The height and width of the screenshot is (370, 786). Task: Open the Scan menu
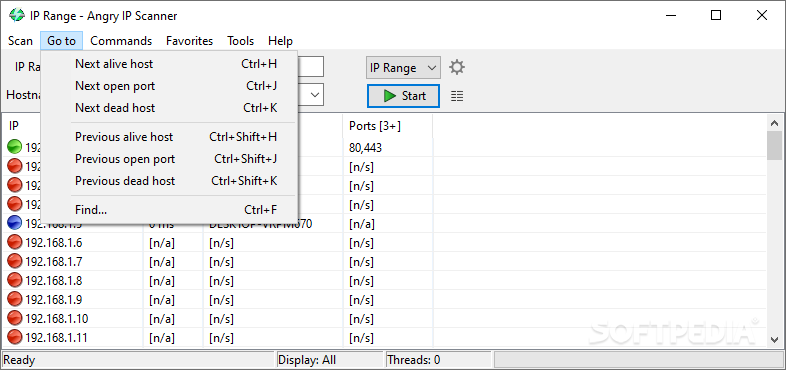click(x=21, y=41)
